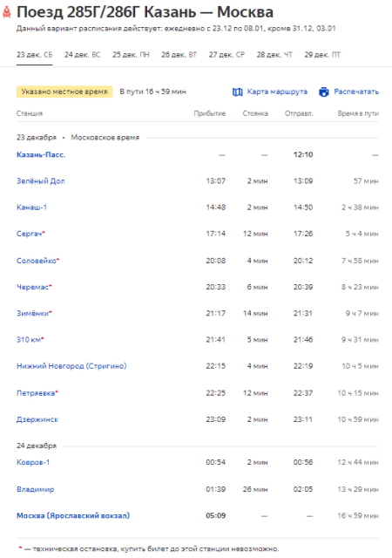This screenshot has height=558, width=392.
Task: Open the Карта маршрута link
Action: (x=277, y=92)
